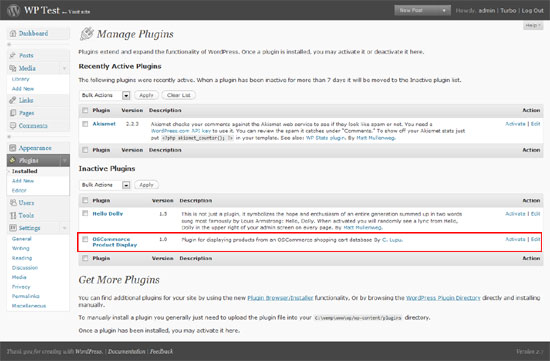Select Add New under Plugins
Viewport: 550px width, 361px height.
click(x=23, y=181)
